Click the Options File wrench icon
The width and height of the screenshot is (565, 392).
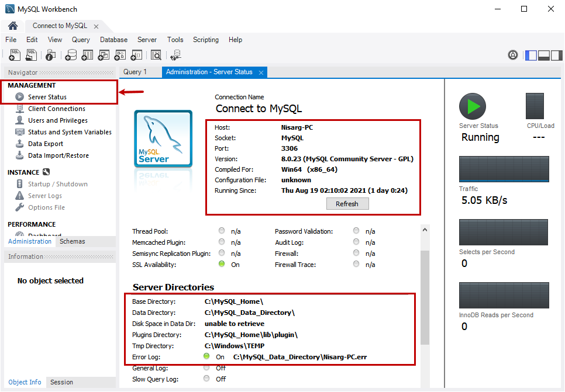[20, 207]
